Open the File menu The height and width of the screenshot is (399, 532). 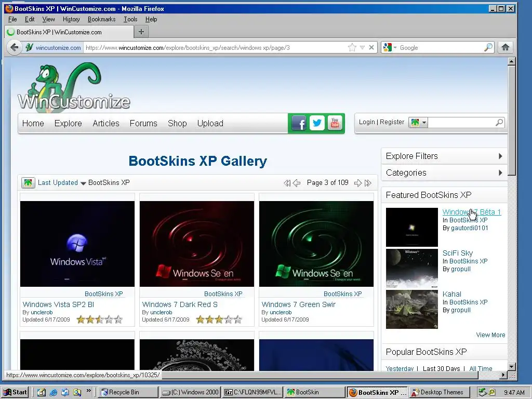pos(12,19)
